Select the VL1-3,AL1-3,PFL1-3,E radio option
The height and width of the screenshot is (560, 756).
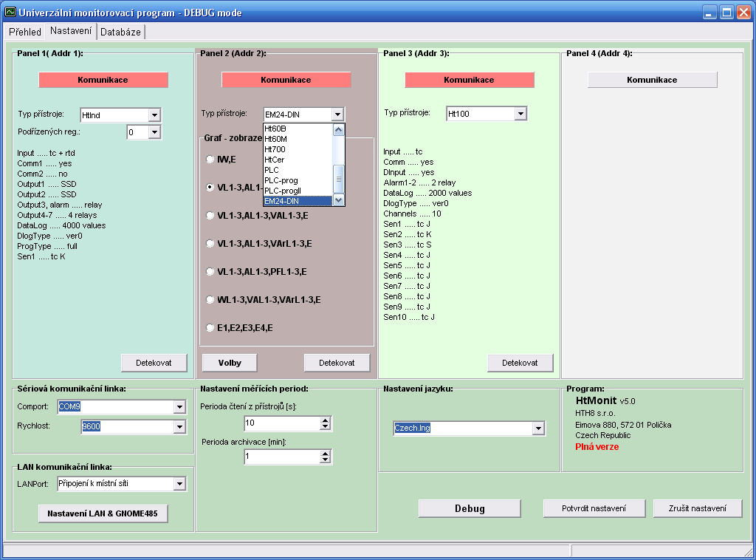(x=210, y=272)
